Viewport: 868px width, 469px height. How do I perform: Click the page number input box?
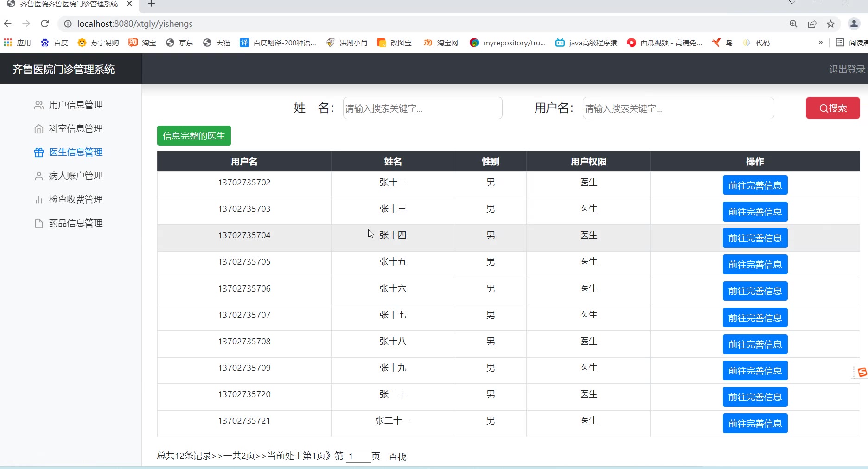click(358, 456)
